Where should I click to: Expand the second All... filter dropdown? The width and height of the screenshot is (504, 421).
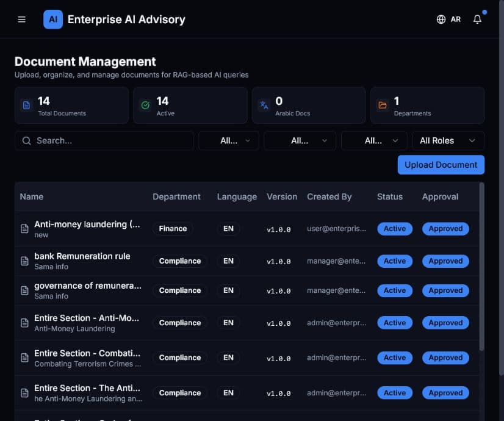[300, 140]
